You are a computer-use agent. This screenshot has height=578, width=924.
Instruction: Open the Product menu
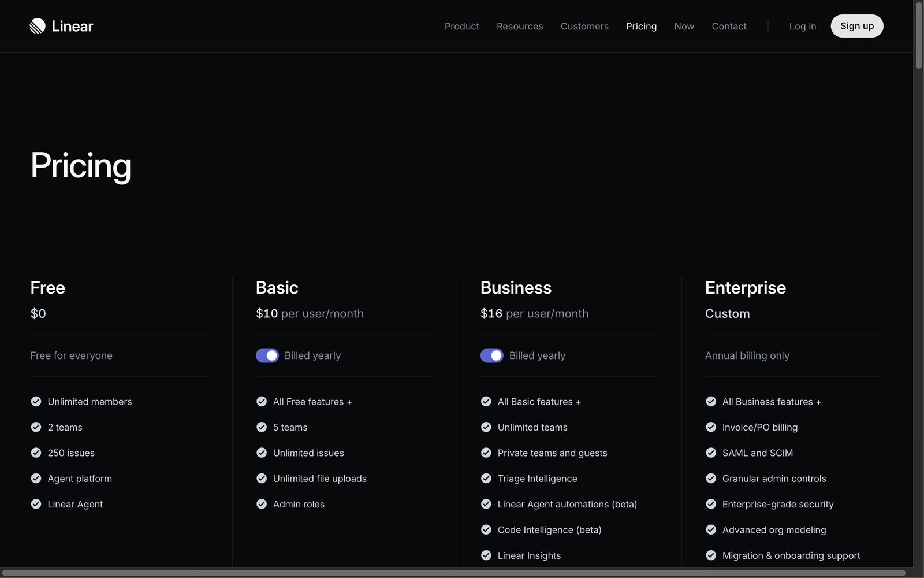[462, 26]
